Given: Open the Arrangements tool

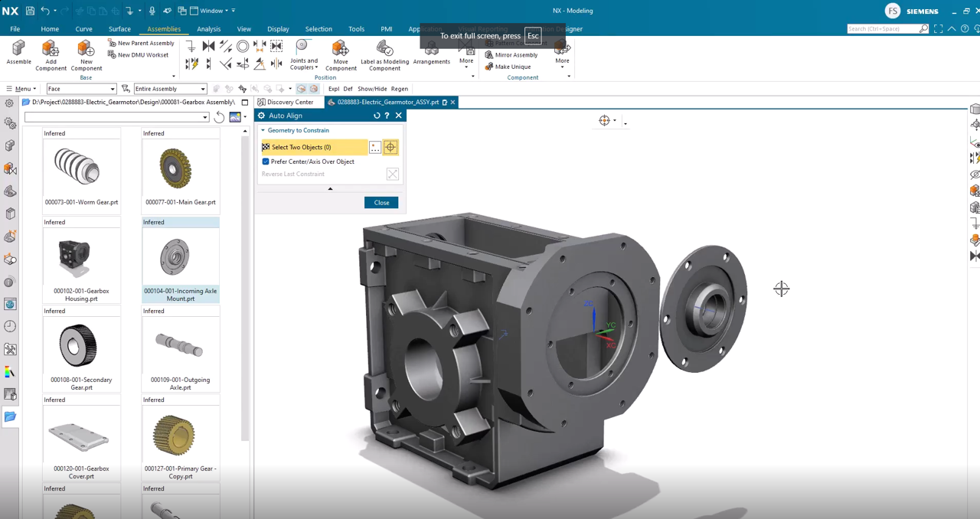Looking at the screenshot, I should 431,54.
